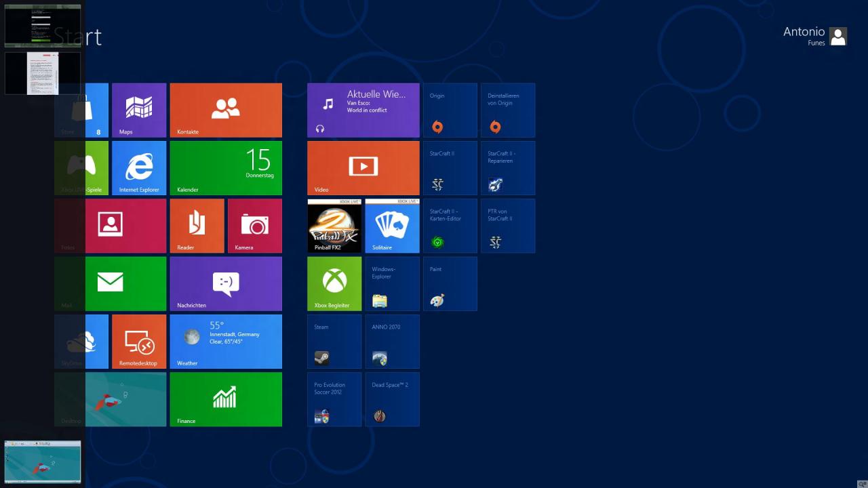Open the Store tile
This screenshot has height=488, width=868.
(x=81, y=110)
